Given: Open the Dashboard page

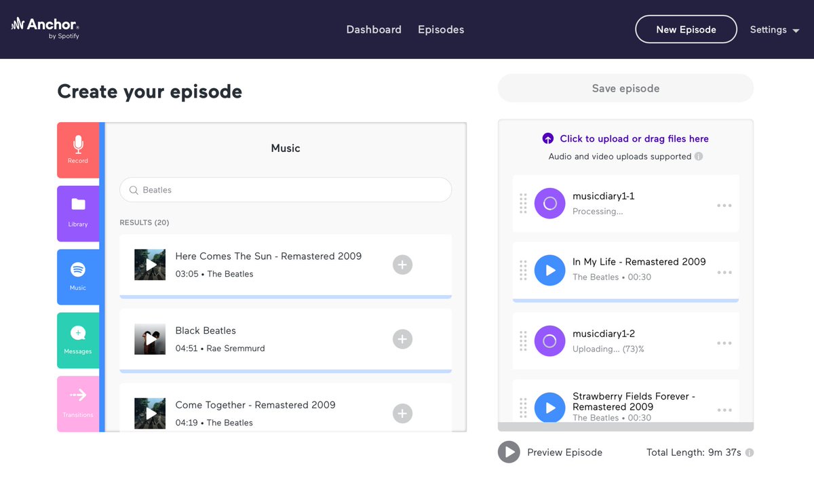Looking at the screenshot, I should pos(374,30).
